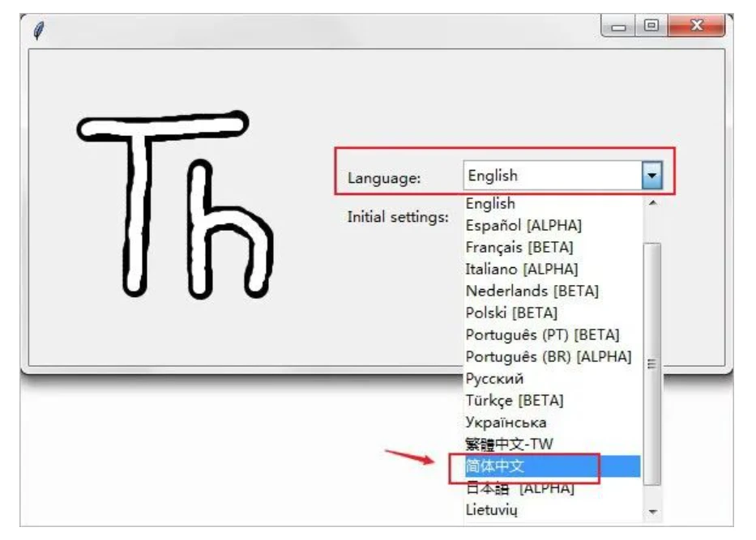Click the list scrollbar down arrow
756x540 pixels.
point(652,512)
